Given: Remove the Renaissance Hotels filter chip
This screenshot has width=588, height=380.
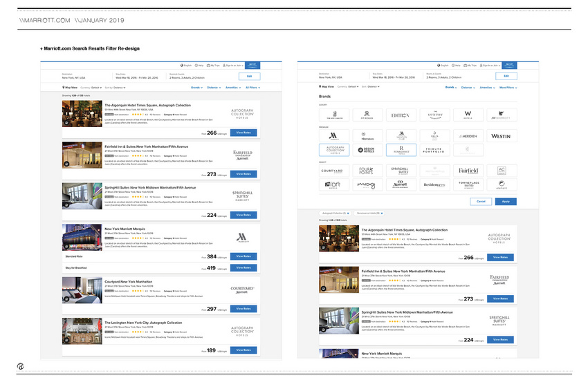Looking at the screenshot, I should (381, 213).
